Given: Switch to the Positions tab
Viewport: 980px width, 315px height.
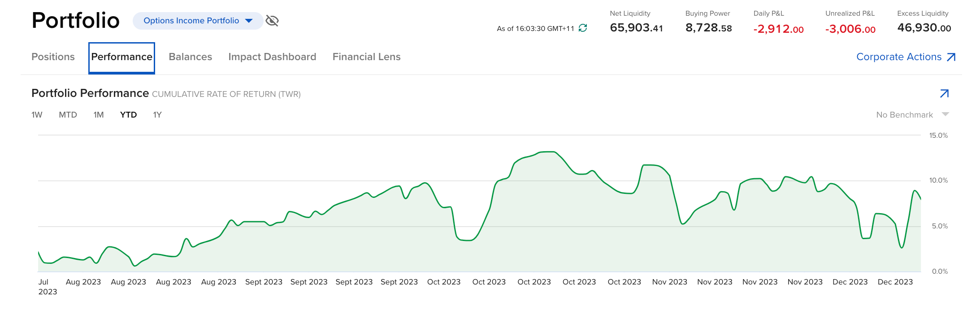Looking at the screenshot, I should pyautogui.click(x=53, y=57).
